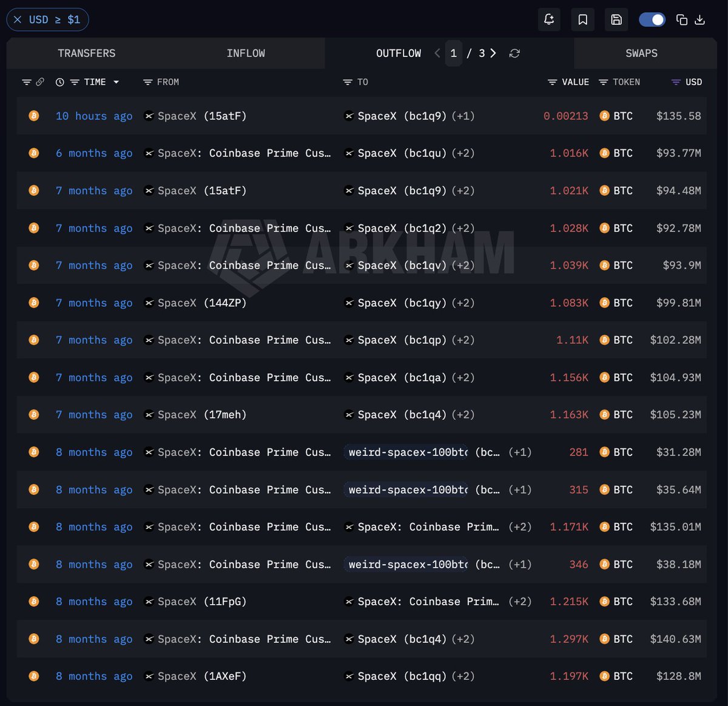This screenshot has height=706, width=728.
Task: Remove the USD ≥ $1 filter chip
Action: pyautogui.click(x=18, y=19)
